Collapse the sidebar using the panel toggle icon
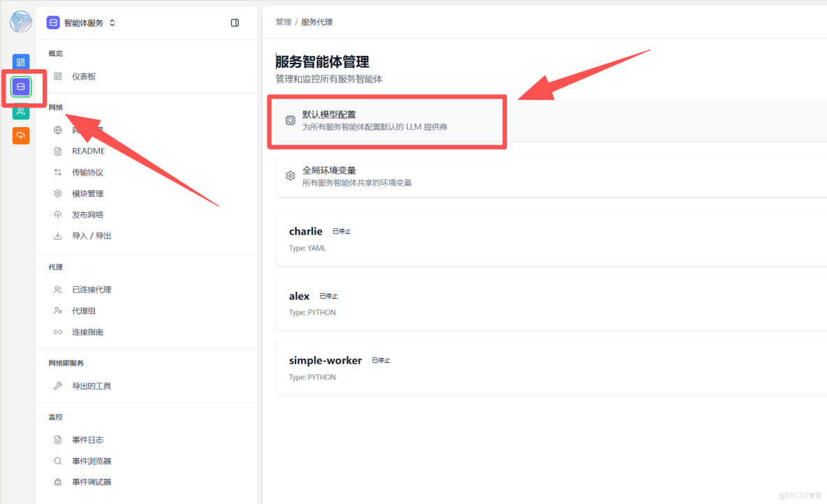This screenshot has height=504, width=827. pyautogui.click(x=234, y=22)
